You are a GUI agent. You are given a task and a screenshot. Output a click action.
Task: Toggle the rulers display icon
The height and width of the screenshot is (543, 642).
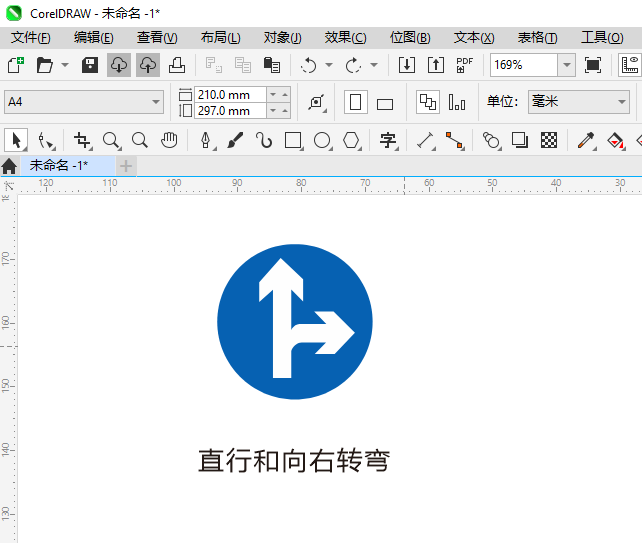[630, 65]
